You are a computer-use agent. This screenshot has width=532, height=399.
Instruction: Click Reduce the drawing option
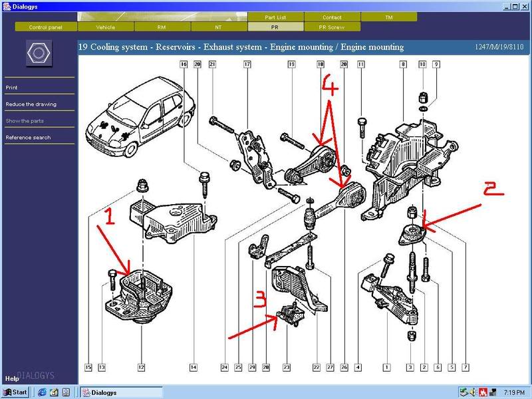(x=31, y=104)
